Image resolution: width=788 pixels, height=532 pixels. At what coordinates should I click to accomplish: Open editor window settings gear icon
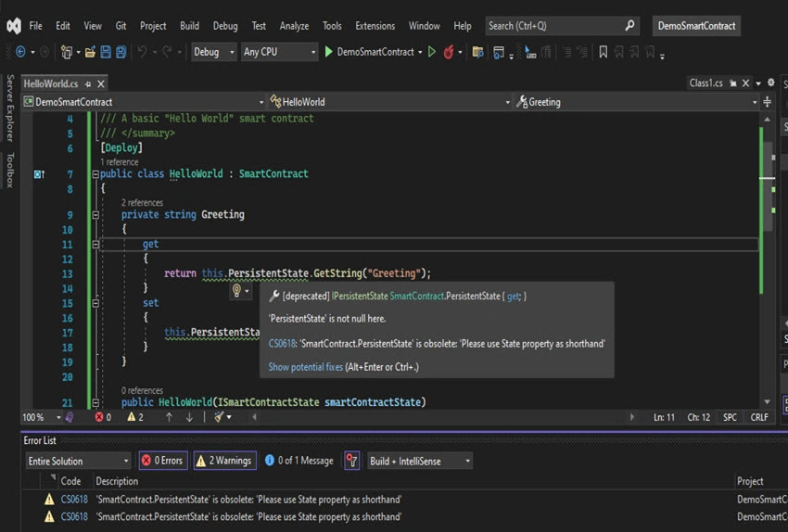tap(770, 82)
